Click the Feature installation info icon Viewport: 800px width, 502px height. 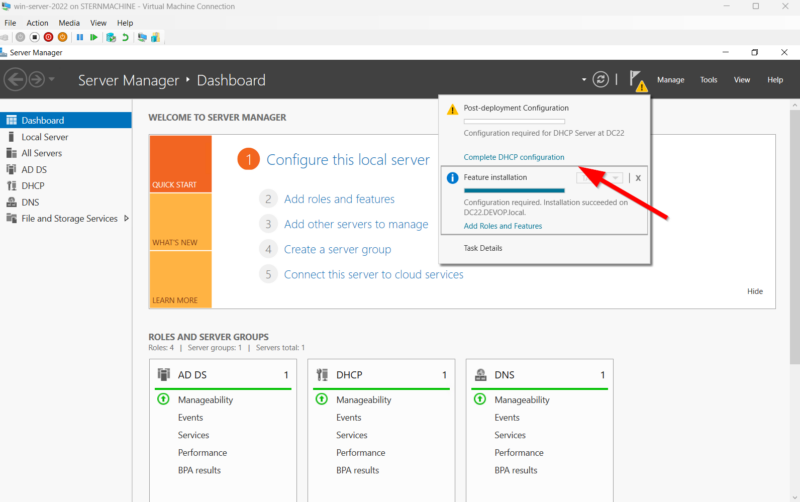pos(452,178)
